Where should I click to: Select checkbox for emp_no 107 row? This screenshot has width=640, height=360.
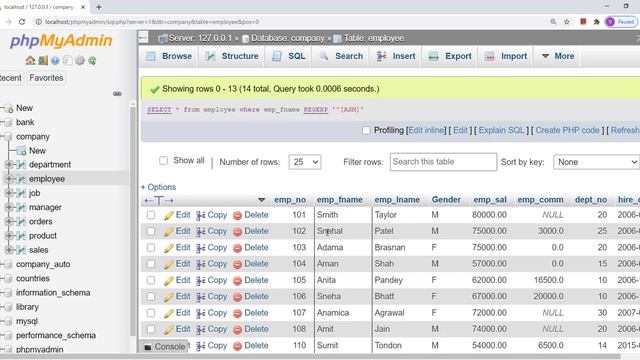point(151,313)
